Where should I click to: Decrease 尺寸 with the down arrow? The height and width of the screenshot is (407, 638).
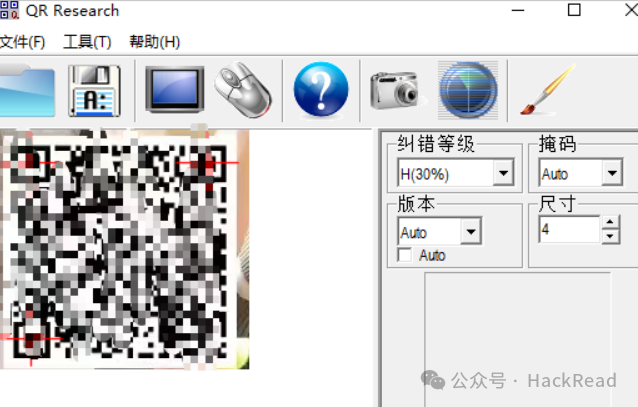610,236
